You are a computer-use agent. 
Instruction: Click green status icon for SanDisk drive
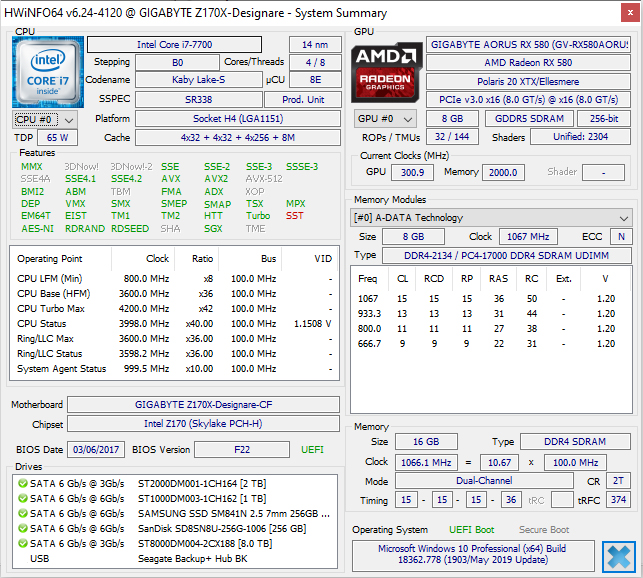tap(23, 528)
